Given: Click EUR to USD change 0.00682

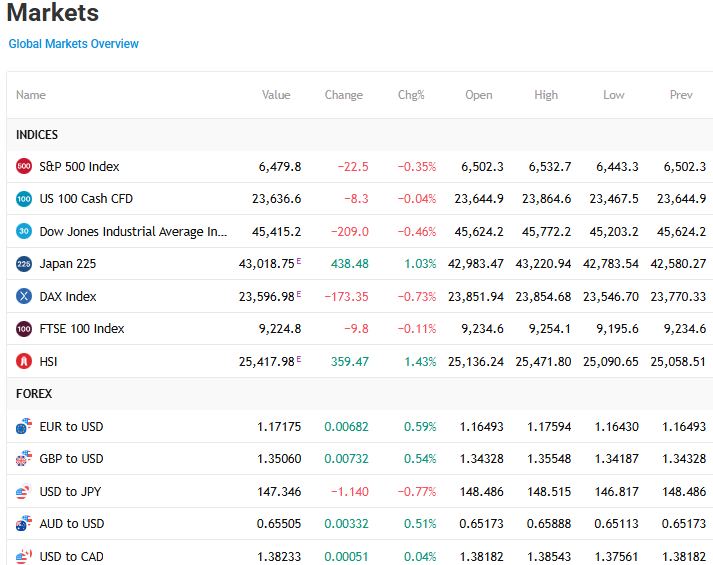Looking at the screenshot, I should coord(346,427).
